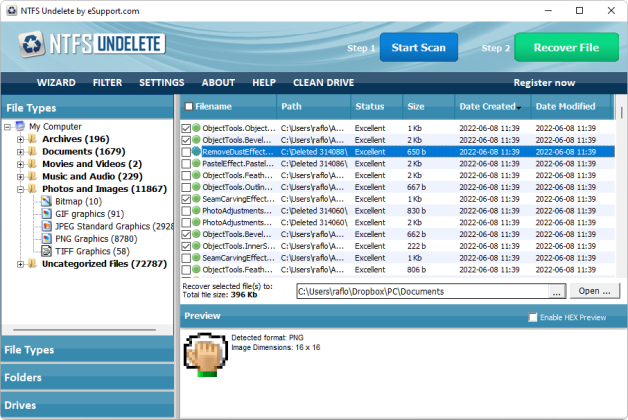Uncheck the ObjectTools.InnerS file checkbox
The image size is (628, 420).
coord(186,246)
